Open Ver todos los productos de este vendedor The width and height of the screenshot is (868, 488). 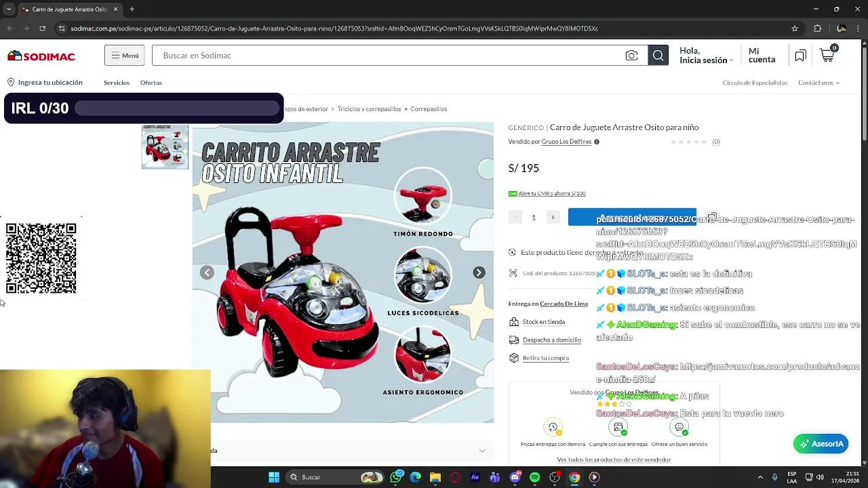point(614,460)
